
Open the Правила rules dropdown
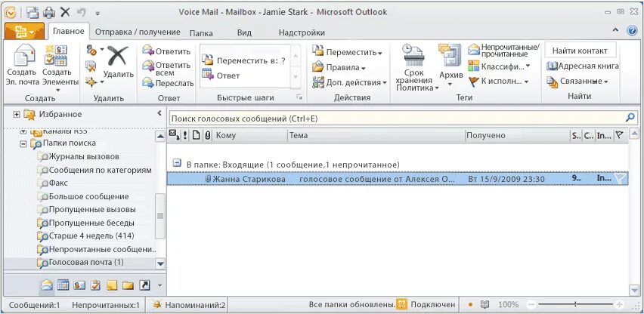point(339,67)
